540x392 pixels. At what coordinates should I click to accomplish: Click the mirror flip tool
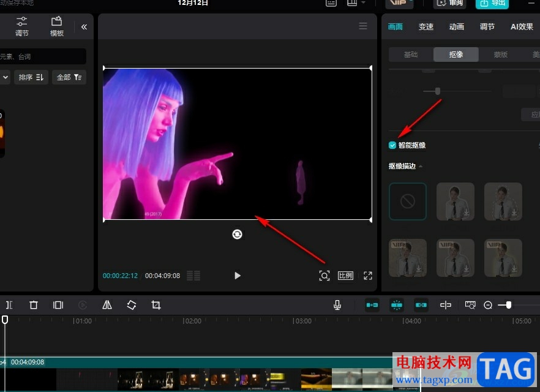coord(107,305)
